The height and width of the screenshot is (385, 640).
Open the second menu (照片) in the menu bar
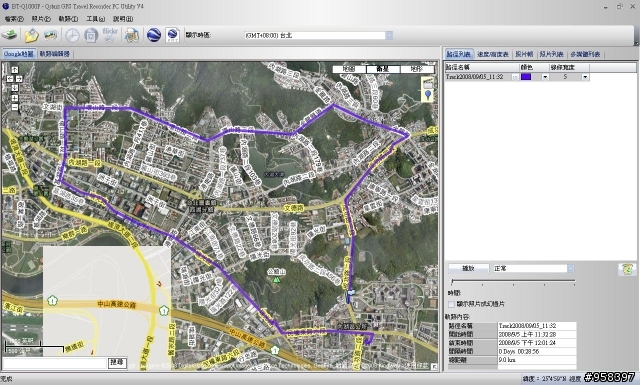(41, 19)
